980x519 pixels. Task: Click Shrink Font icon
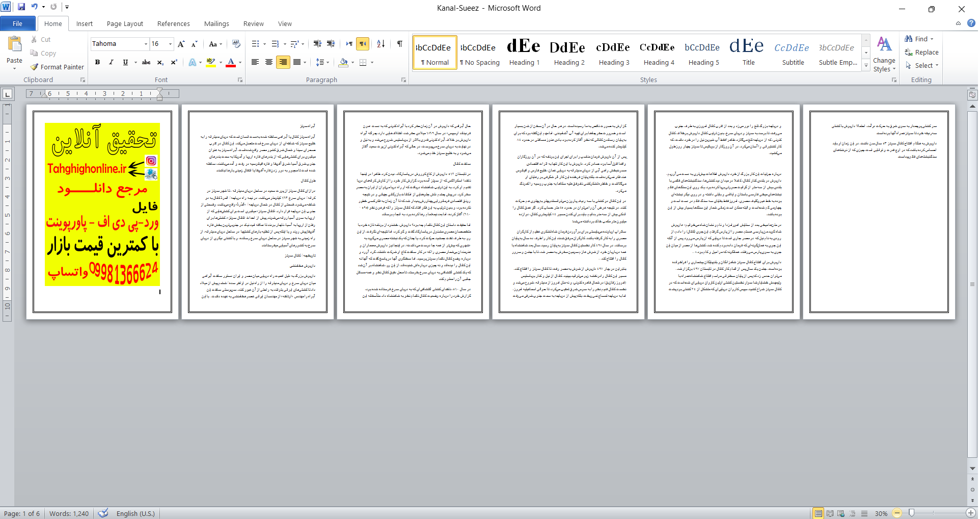point(194,44)
